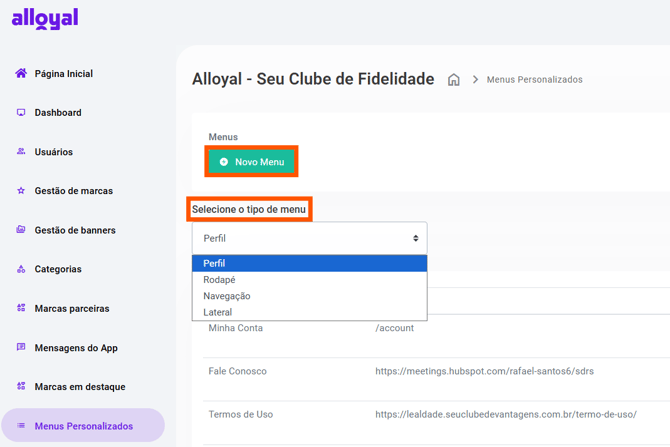The width and height of the screenshot is (670, 447).
Task: Click the icon beside Marcas em destaque
Action: [x=21, y=386]
